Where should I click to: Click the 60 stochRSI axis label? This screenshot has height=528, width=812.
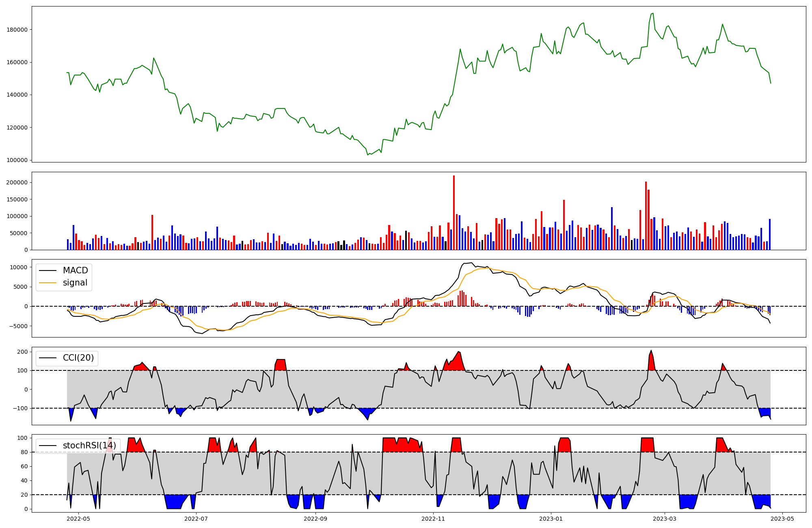point(24,466)
